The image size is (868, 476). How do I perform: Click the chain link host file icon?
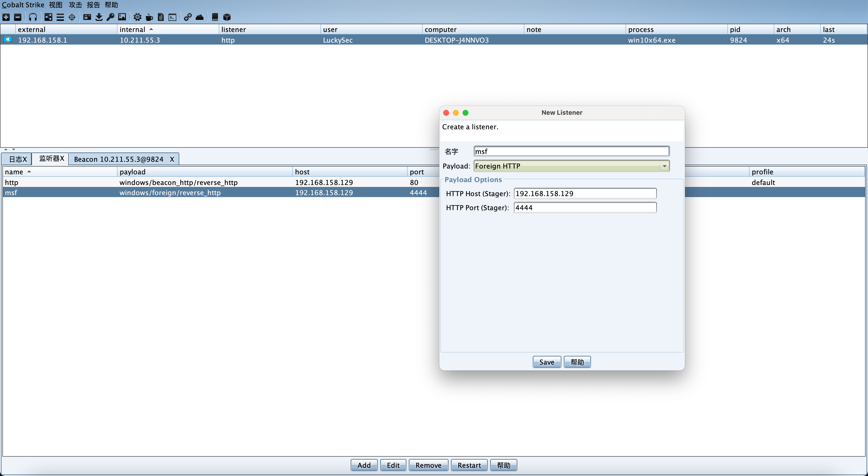point(188,17)
